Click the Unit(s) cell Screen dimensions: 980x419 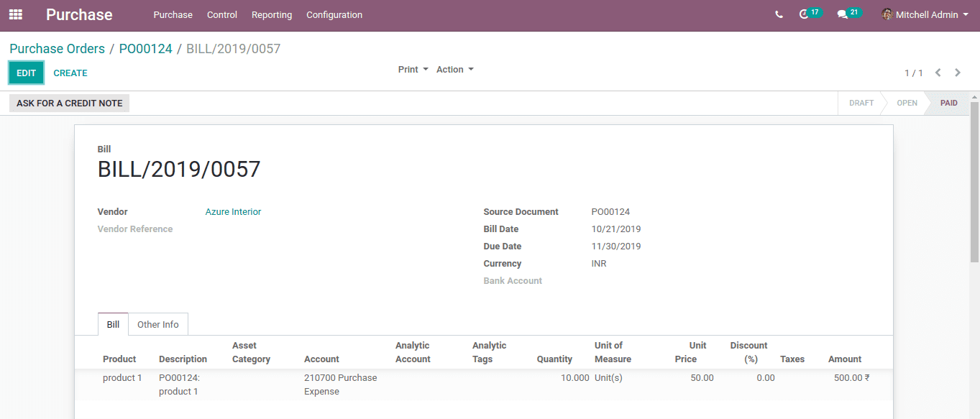tap(608, 378)
